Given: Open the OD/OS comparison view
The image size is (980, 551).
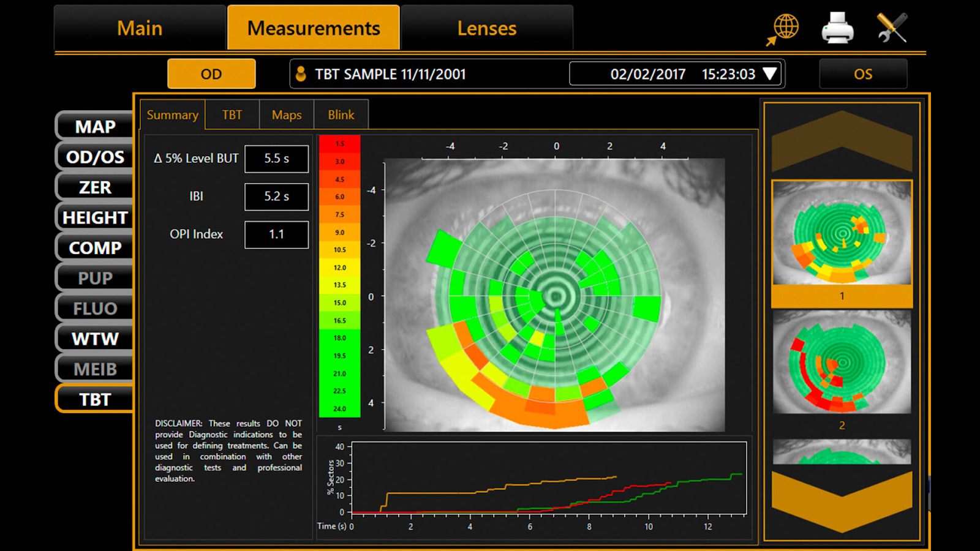Looking at the screenshot, I should (x=95, y=157).
